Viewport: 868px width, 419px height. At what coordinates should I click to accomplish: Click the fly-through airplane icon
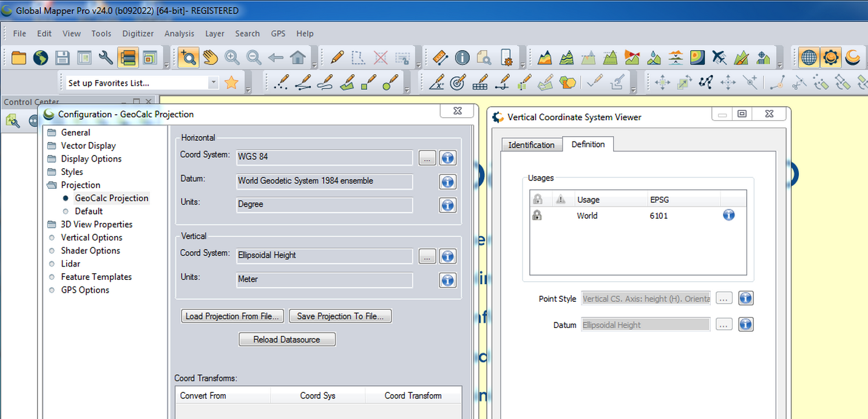click(x=719, y=58)
